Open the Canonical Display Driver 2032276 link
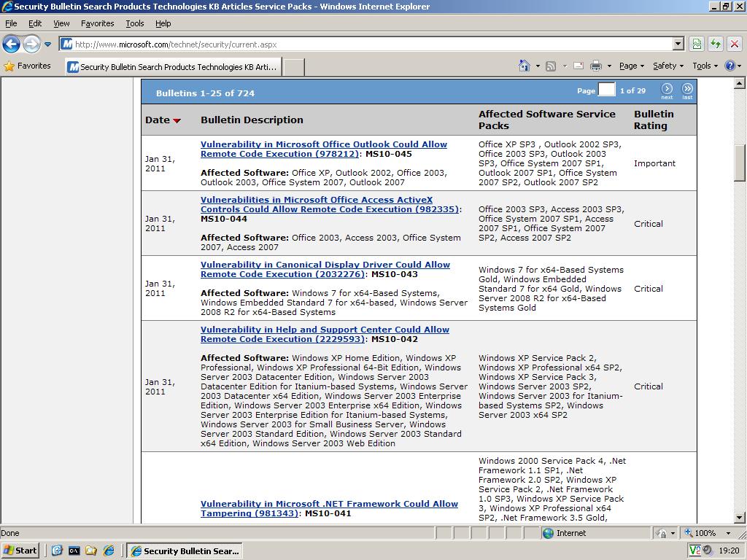 [x=325, y=270]
